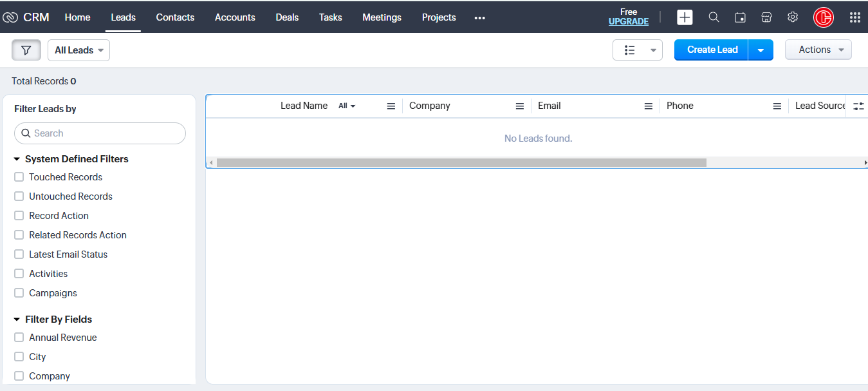Select the Leads tab

[x=123, y=17]
